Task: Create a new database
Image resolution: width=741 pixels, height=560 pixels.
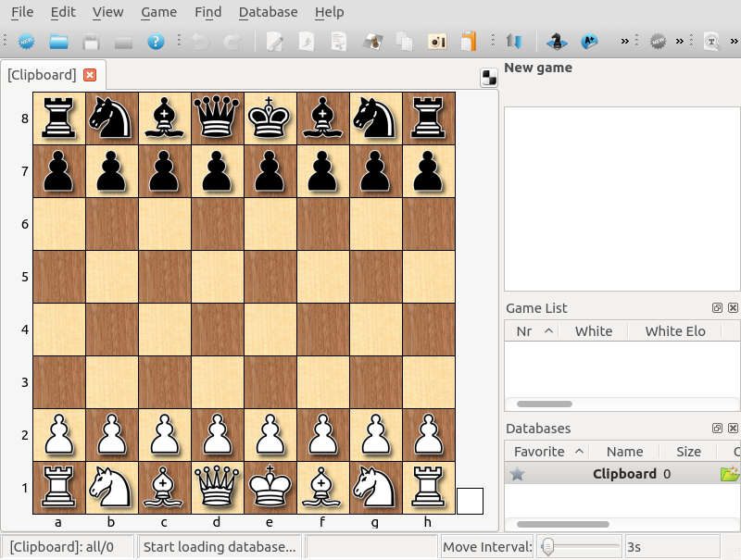Action: click(26, 42)
